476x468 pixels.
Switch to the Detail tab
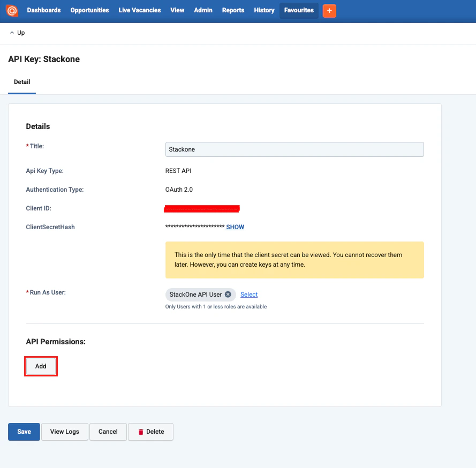click(x=22, y=82)
